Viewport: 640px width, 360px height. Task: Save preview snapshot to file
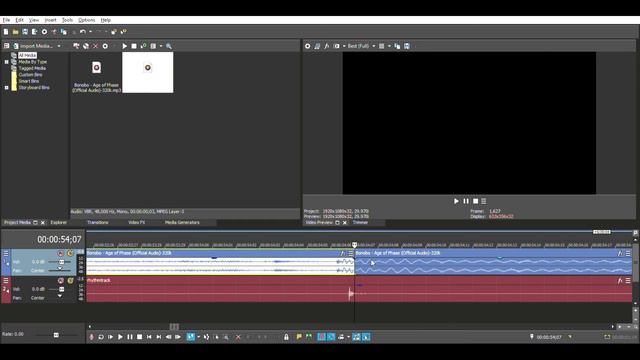tap(407, 46)
